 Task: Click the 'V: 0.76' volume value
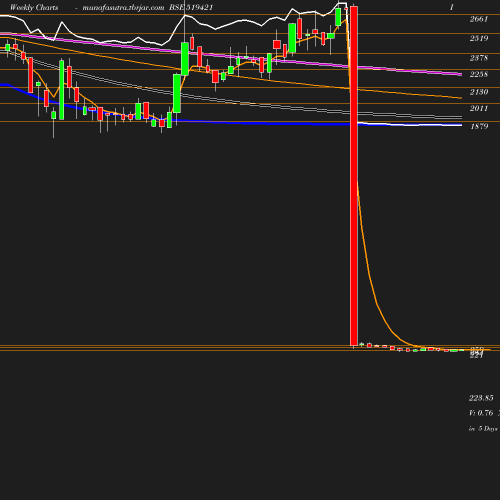tap(481, 413)
